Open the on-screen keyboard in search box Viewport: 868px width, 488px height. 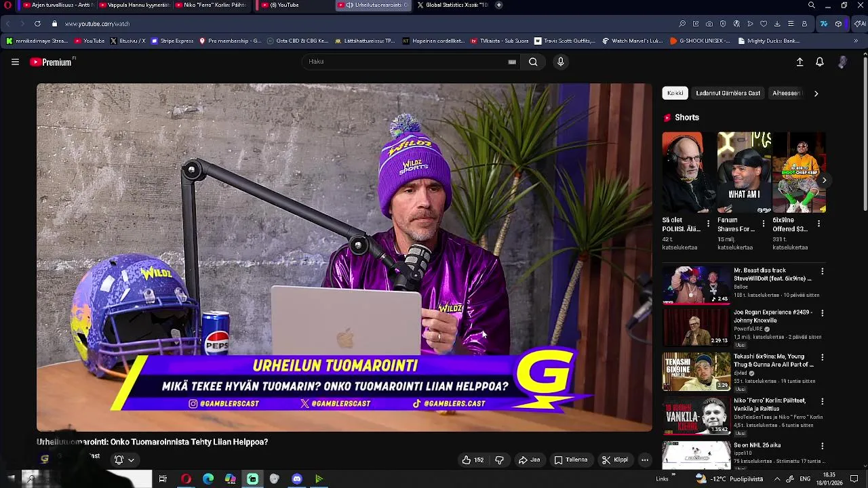click(x=512, y=62)
